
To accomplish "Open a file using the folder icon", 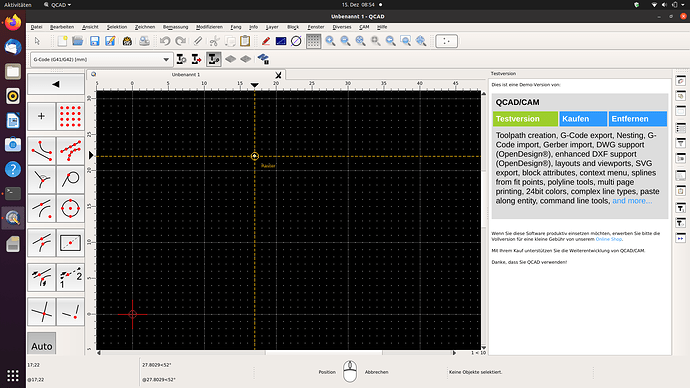I will [x=77, y=41].
